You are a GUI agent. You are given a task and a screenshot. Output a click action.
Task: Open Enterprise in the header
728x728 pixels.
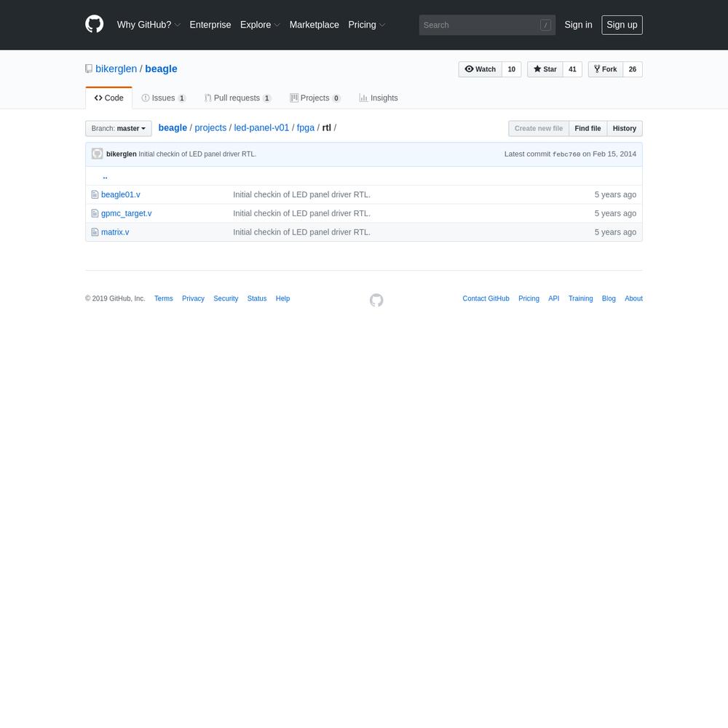click(x=210, y=25)
